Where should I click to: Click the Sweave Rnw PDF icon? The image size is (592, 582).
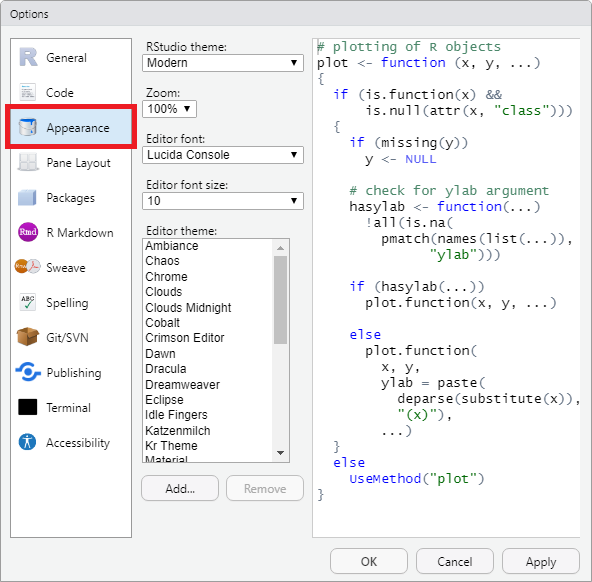(x=27, y=266)
